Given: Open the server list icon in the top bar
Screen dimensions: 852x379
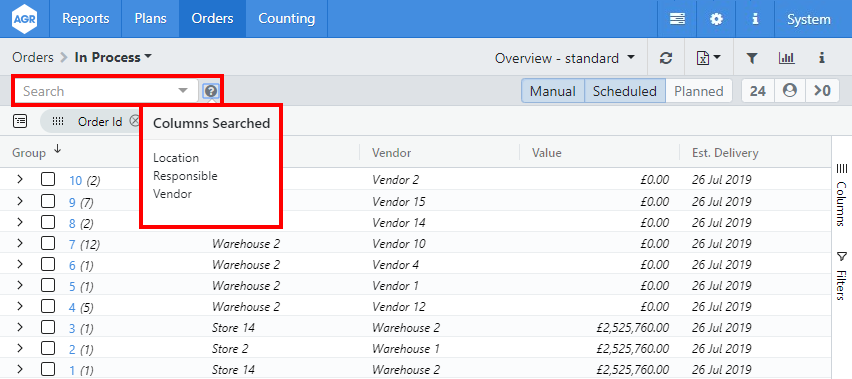Looking at the screenshot, I should coord(677,19).
